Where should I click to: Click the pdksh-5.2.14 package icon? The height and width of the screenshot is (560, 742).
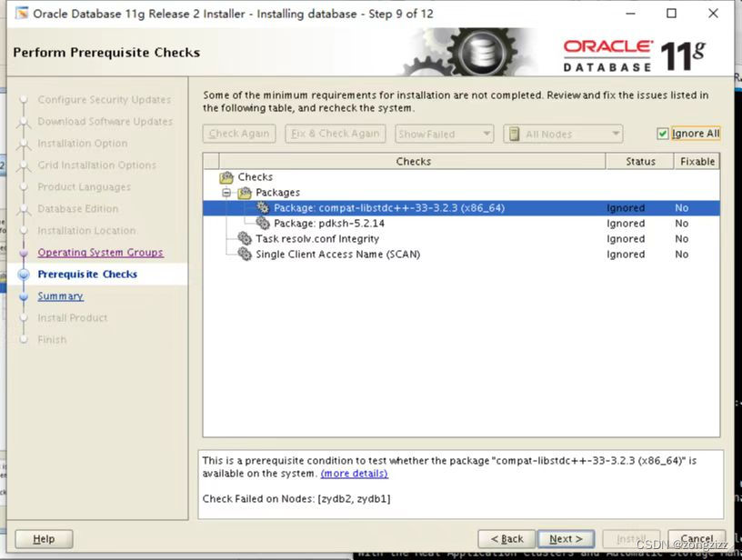pos(262,223)
